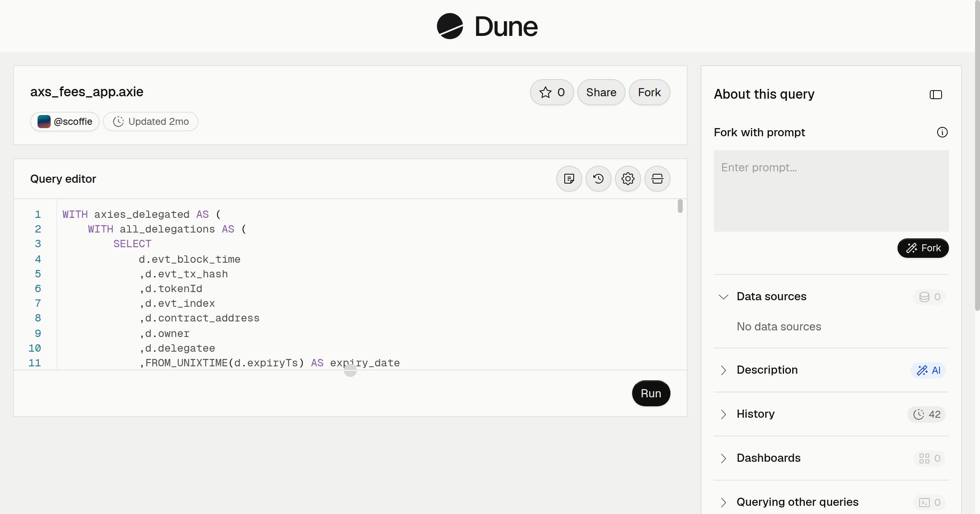Click code line ',d.contract_address'
Viewport: 980px width, 514px height.
[x=199, y=318]
